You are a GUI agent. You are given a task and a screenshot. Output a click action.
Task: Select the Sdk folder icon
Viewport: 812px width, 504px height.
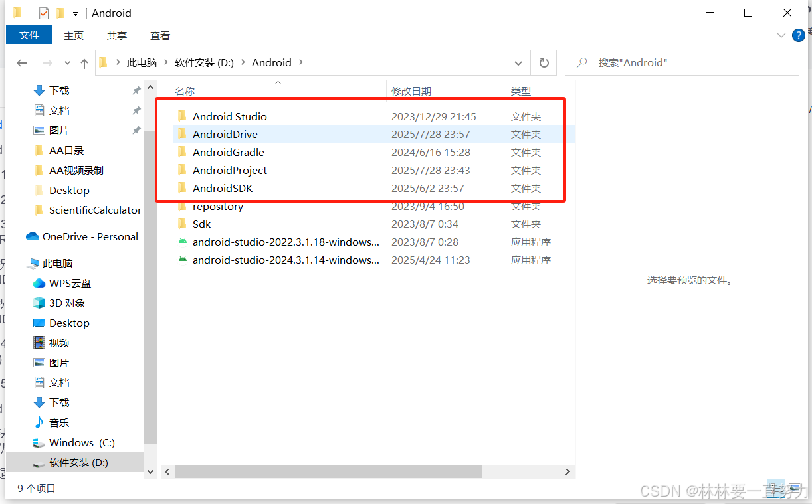[x=182, y=224]
